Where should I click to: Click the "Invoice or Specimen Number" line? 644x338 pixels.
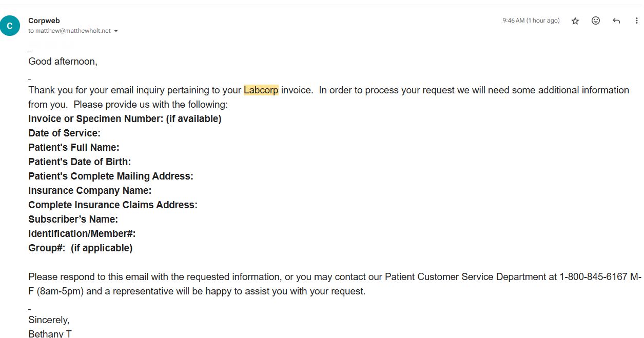125,119
